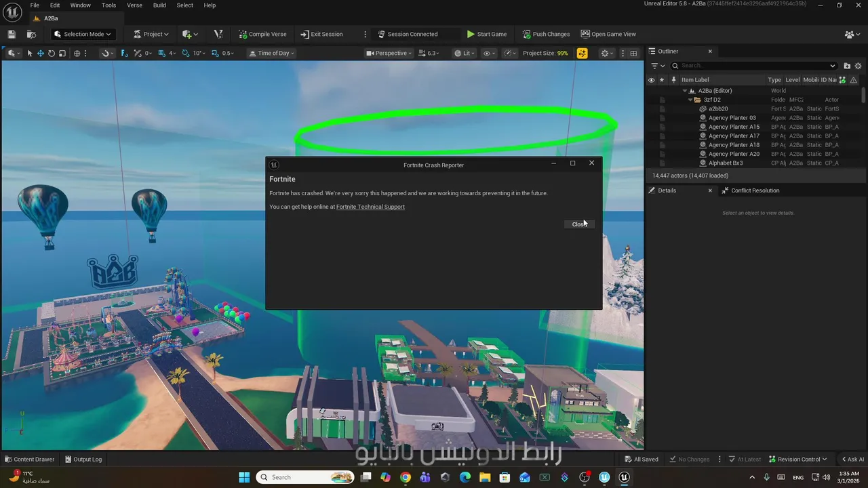Choose the rotate tool

[52, 53]
